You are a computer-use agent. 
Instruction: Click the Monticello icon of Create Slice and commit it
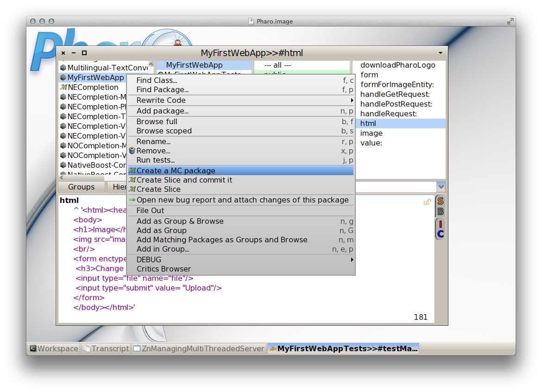(x=132, y=180)
